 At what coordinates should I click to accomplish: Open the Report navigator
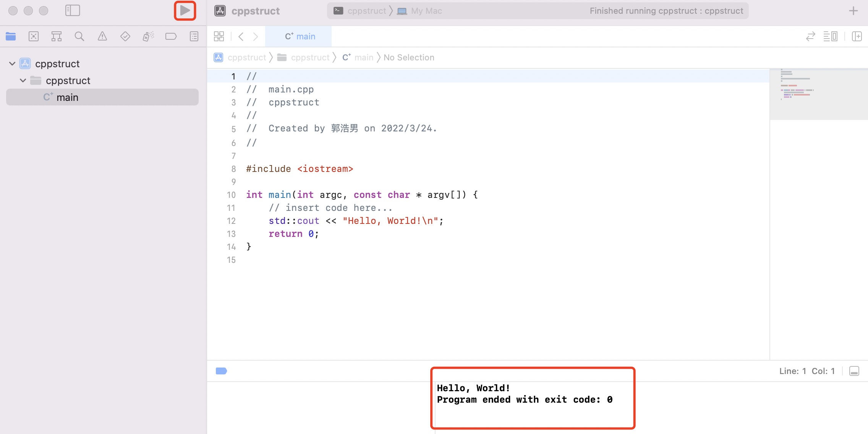pos(194,36)
